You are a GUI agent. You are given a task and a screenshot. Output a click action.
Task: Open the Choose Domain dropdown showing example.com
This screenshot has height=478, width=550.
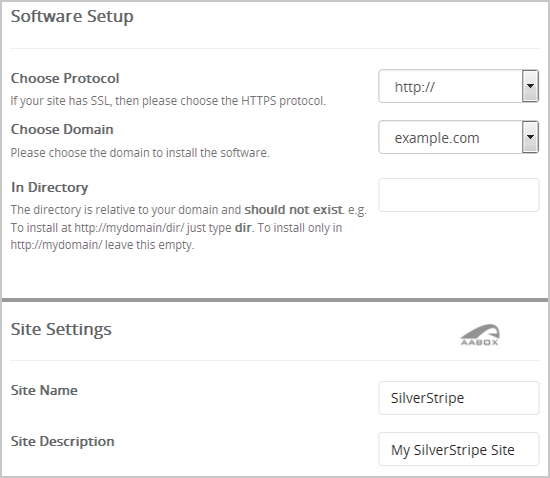pyautogui.click(x=458, y=137)
